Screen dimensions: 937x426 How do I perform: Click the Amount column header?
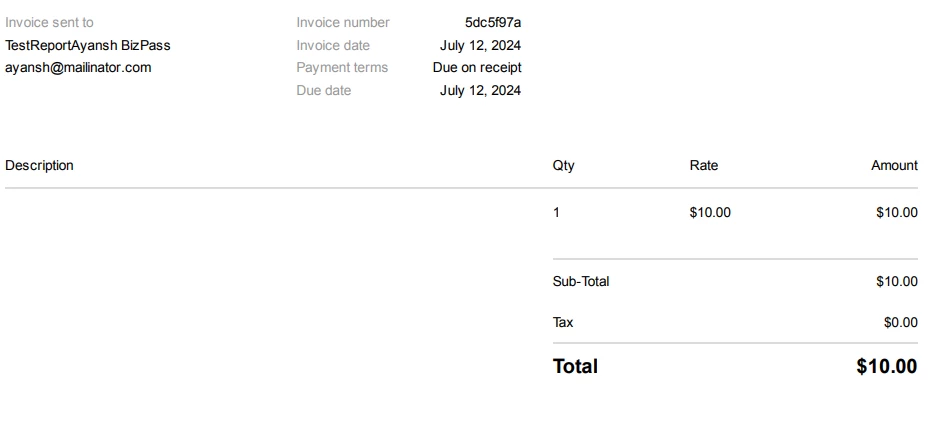[x=894, y=166]
